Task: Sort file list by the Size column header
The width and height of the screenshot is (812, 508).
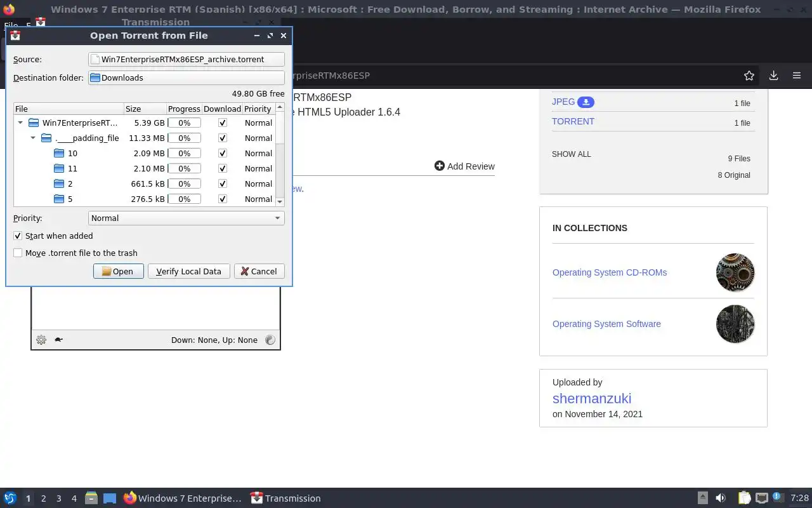Action: click(145, 109)
